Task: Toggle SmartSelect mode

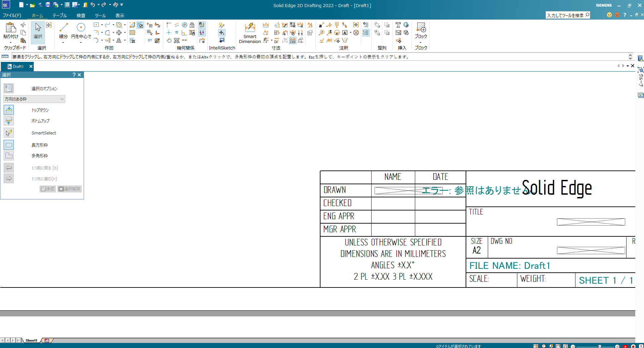Action: coord(9,133)
